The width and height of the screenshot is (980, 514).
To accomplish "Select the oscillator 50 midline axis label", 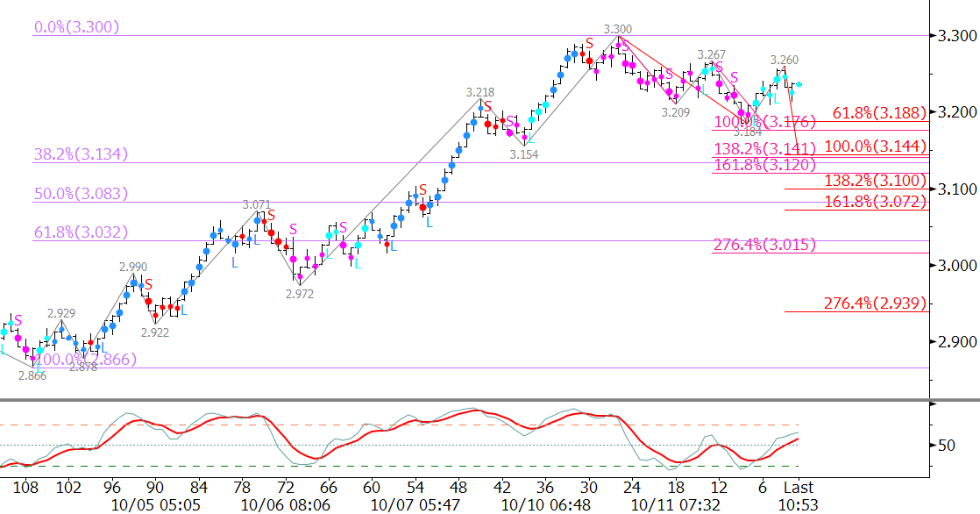I will [x=946, y=446].
